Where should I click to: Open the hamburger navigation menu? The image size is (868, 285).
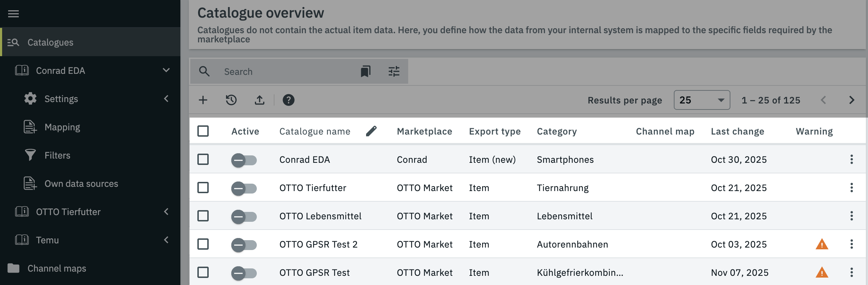point(13,14)
